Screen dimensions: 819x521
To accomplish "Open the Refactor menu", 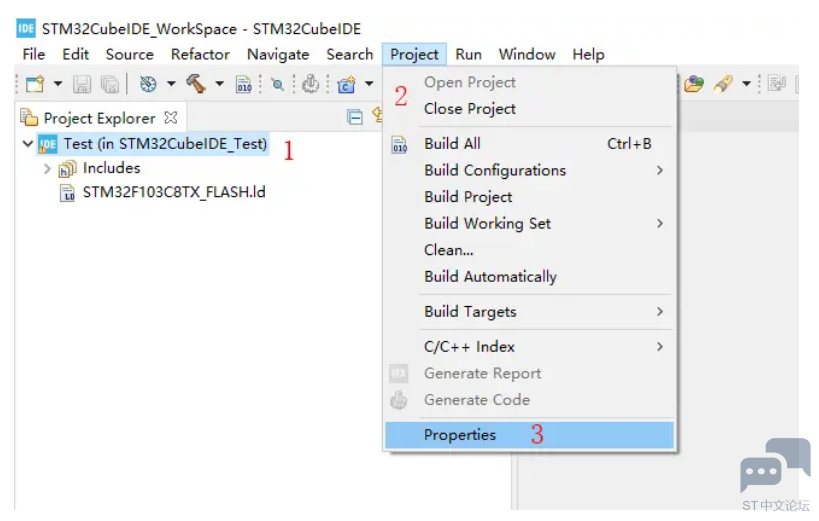I will pos(200,54).
